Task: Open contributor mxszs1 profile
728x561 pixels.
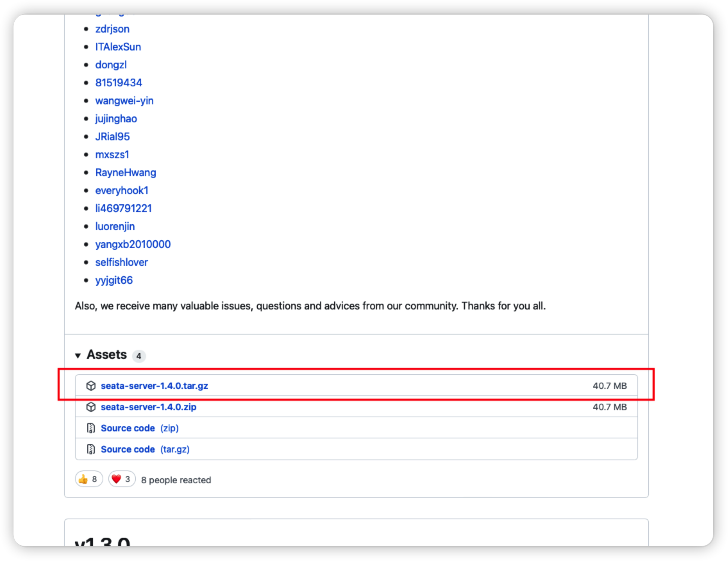Action: [x=112, y=155]
